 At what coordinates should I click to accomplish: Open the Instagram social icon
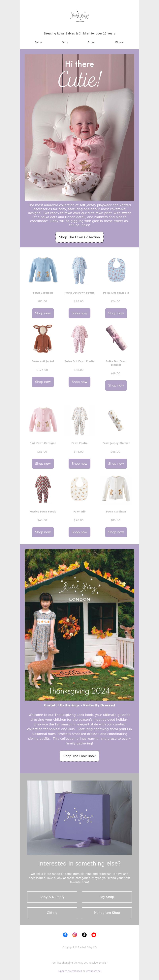(75, 935)
